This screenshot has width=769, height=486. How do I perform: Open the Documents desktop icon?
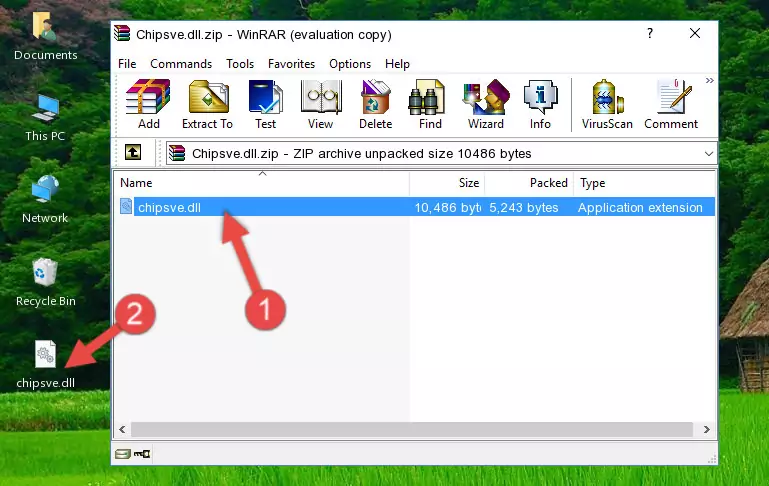point(46,36)
